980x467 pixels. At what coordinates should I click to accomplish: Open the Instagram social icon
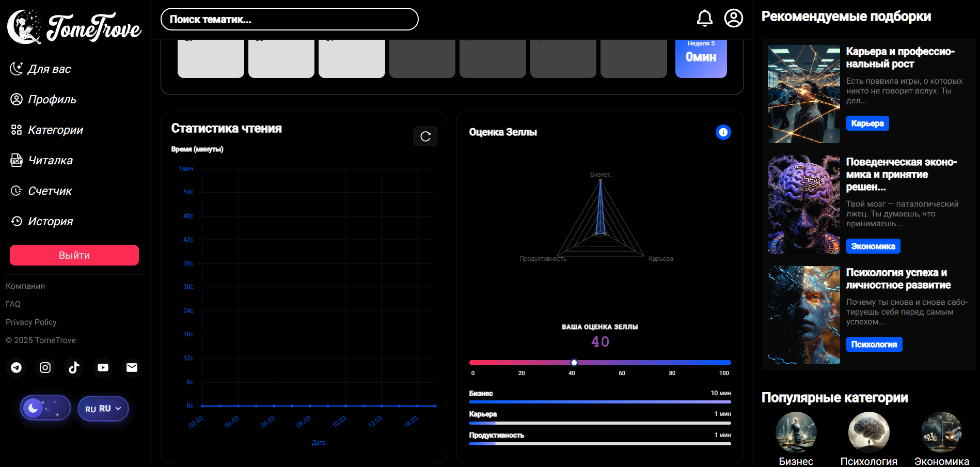(x=45, y=367)
